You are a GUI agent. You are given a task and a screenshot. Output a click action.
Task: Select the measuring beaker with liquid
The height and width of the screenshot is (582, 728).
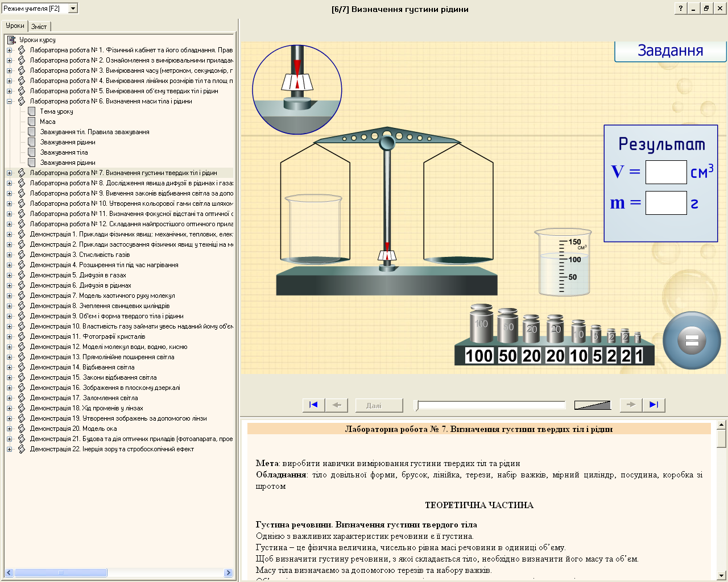click(563, 262)
